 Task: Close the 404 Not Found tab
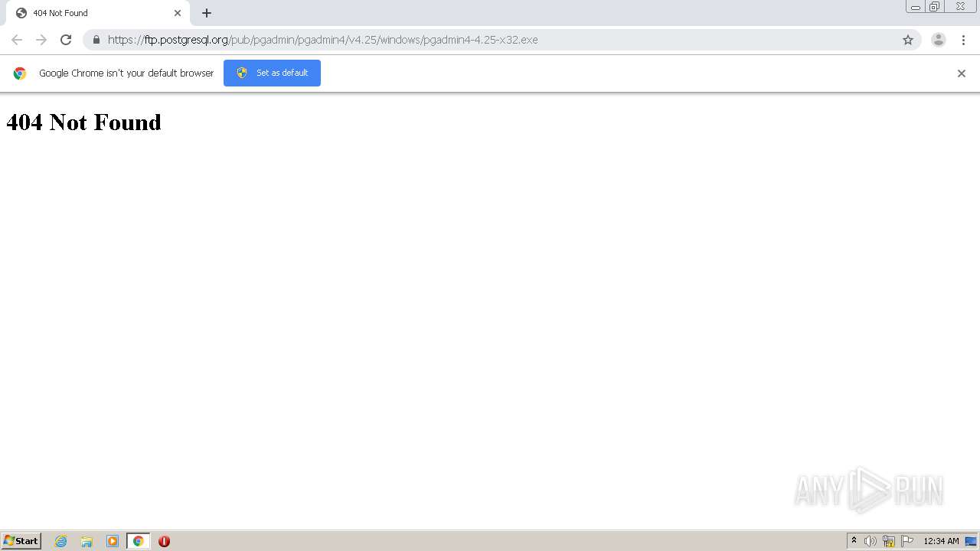coord(178,13)
